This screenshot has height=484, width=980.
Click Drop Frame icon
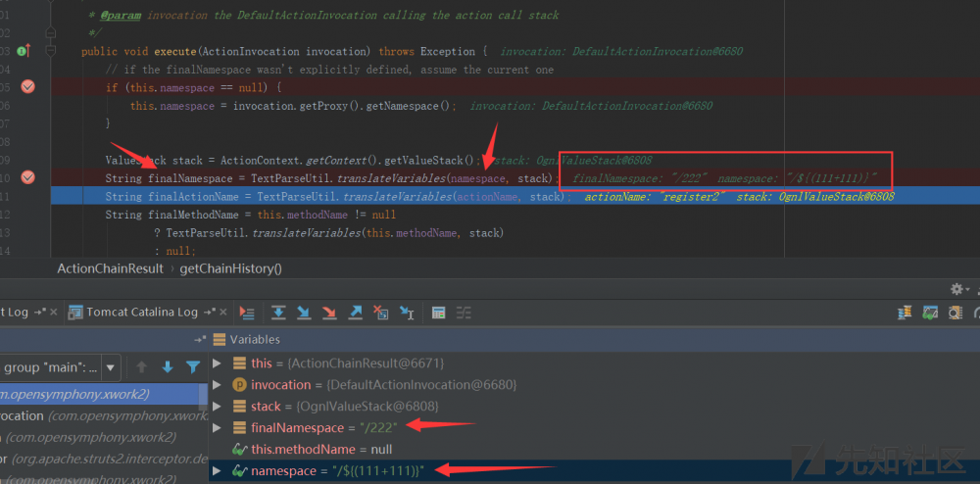(380, 313)
